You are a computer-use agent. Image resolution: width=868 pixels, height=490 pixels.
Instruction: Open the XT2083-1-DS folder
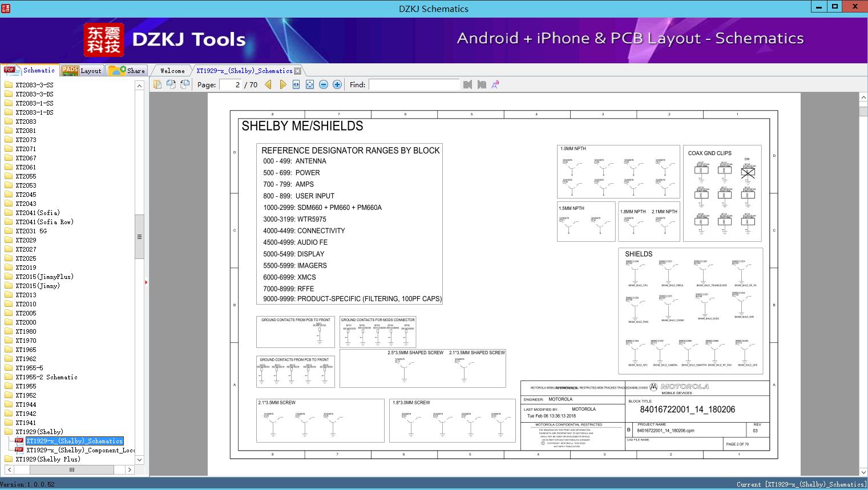pos(34,112)
